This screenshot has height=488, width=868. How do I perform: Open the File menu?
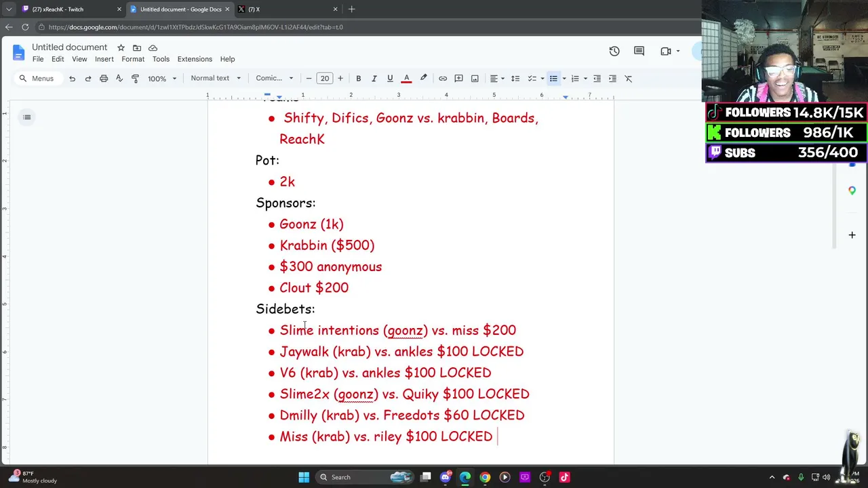[x=38, y=59]
